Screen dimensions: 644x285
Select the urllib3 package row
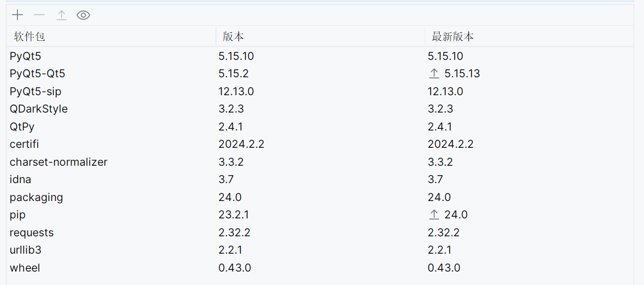click(26, 250)
